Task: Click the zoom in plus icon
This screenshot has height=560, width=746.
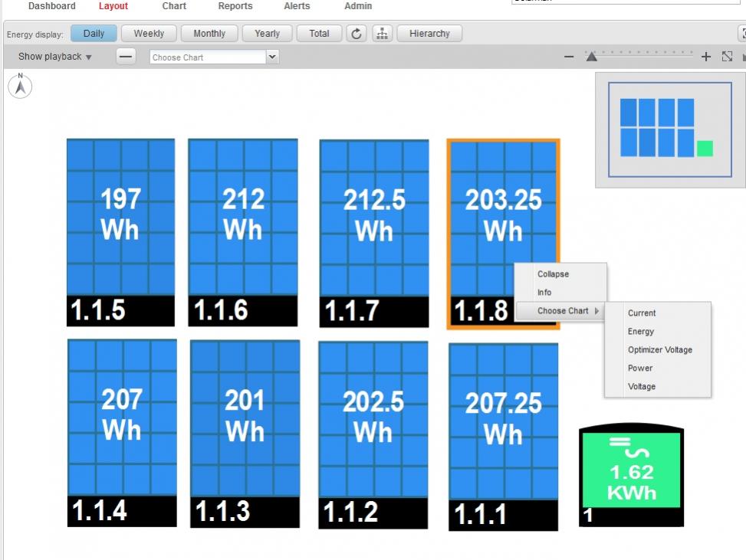Action: [x=706, y=57]
